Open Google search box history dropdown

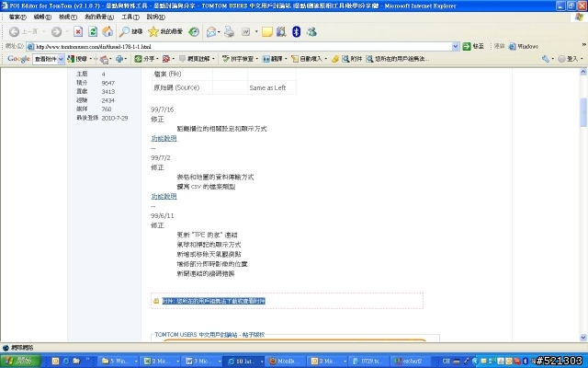point(61,59)
